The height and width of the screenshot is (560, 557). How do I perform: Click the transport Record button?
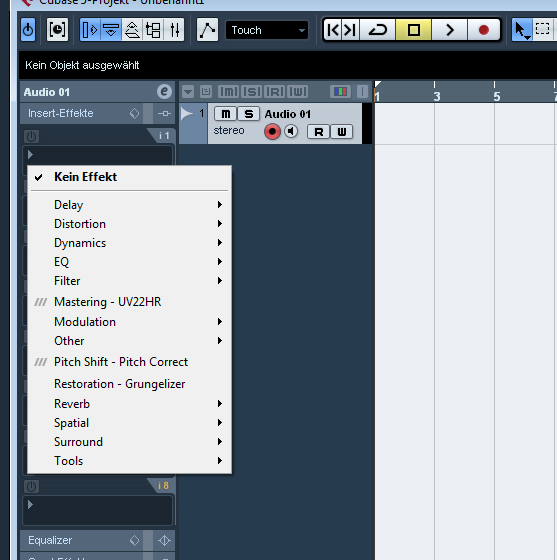pos(484,30)
